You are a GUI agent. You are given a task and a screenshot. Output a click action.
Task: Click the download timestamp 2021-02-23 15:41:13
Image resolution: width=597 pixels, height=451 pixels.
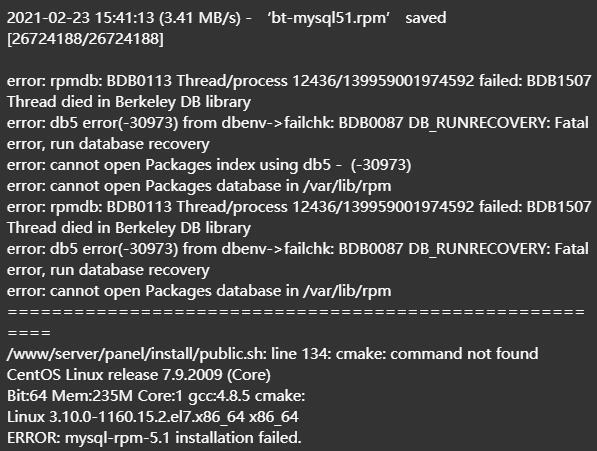[80, 18]
